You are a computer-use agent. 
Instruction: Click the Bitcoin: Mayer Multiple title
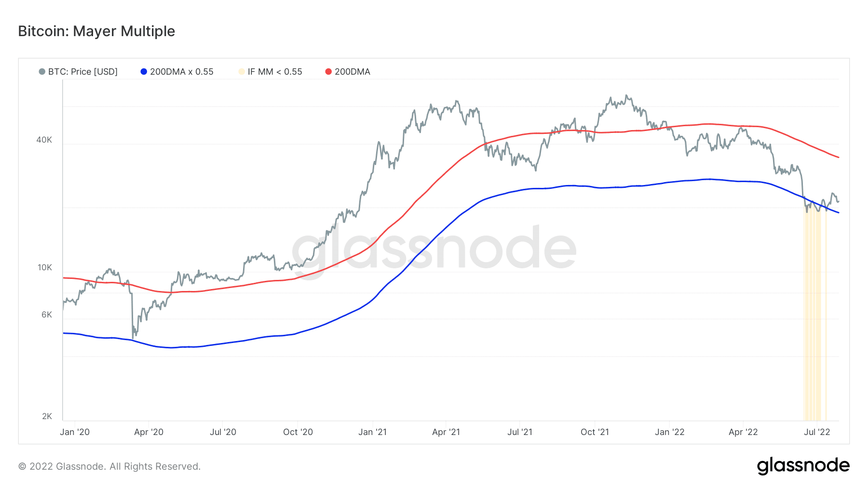(x=96, y=31)
